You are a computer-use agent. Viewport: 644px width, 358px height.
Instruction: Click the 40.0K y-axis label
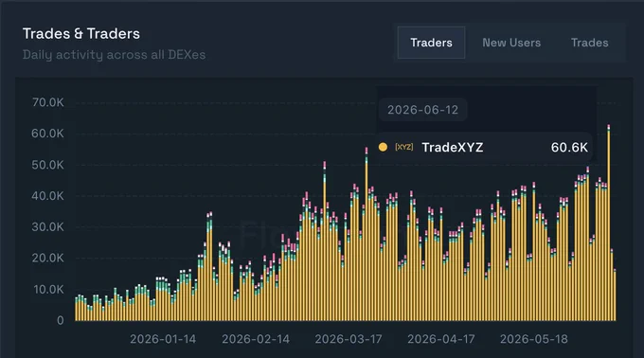click(48, 196)
